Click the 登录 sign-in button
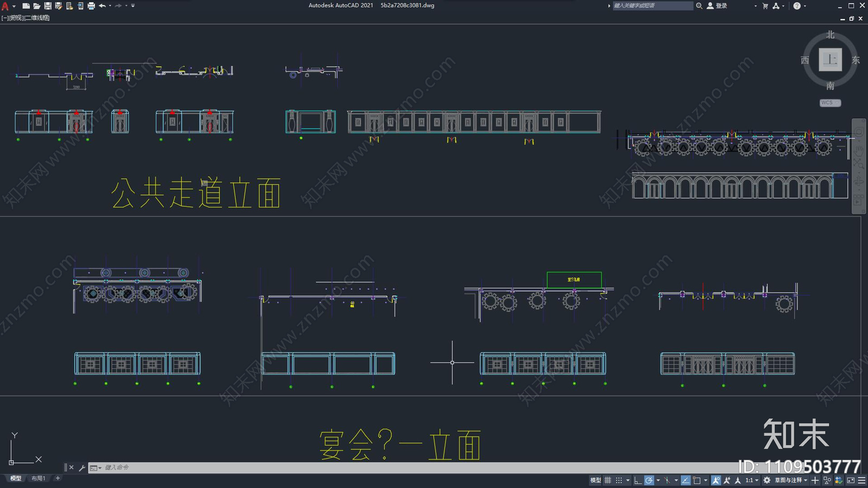The width and height of the screenshot is (868, 488). point(717,6)
